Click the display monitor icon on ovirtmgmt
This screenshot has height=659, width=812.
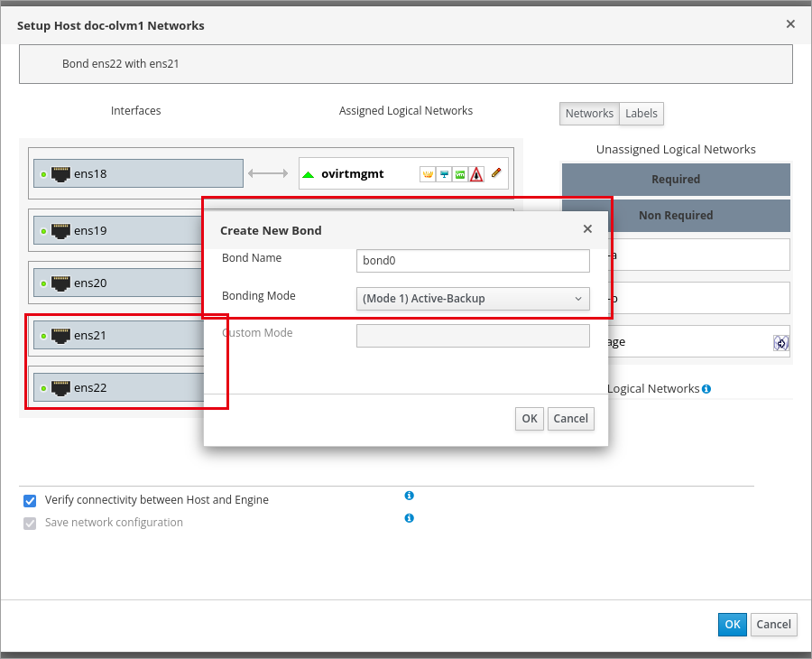(x=444, y=174)
